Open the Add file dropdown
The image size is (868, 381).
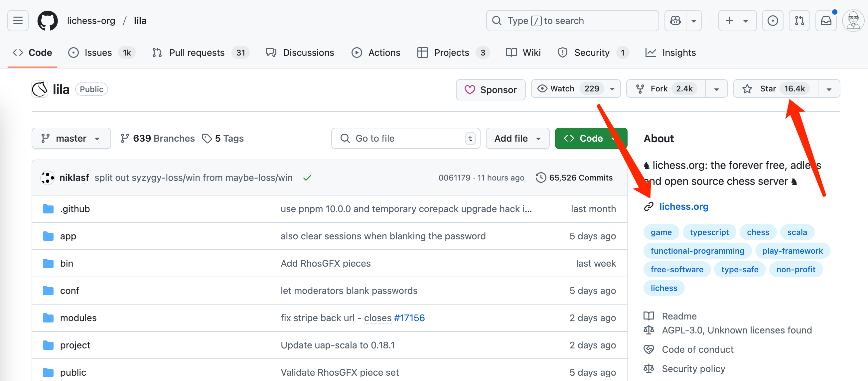point(517,138)
